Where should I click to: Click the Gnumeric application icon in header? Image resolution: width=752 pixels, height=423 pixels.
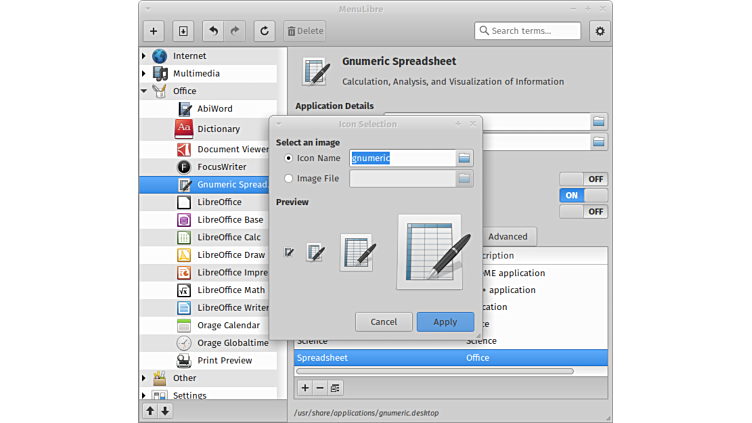tap(316, 71)
